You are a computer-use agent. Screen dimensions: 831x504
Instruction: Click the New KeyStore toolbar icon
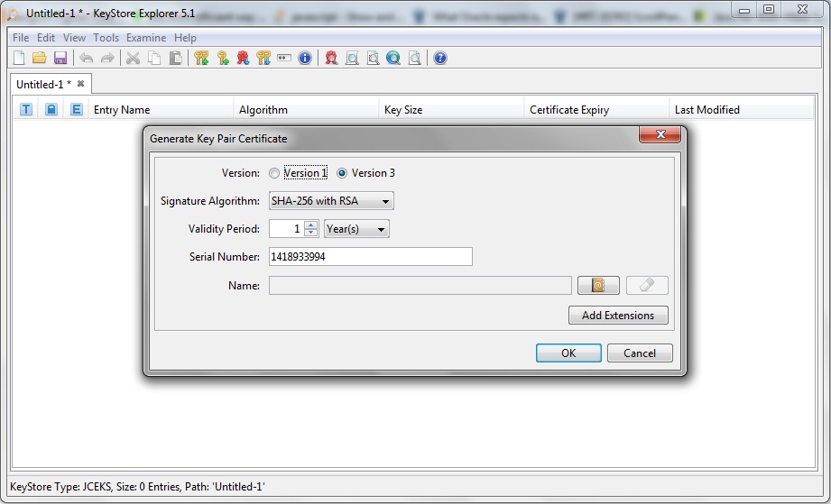click(x=19, y=58)
